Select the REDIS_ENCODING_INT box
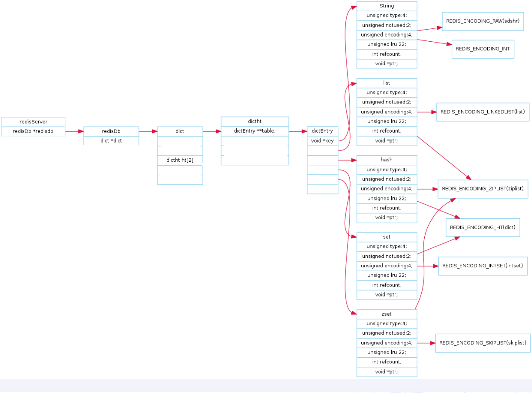This screenshot has width=532, height=393. (x=482, y=49)
